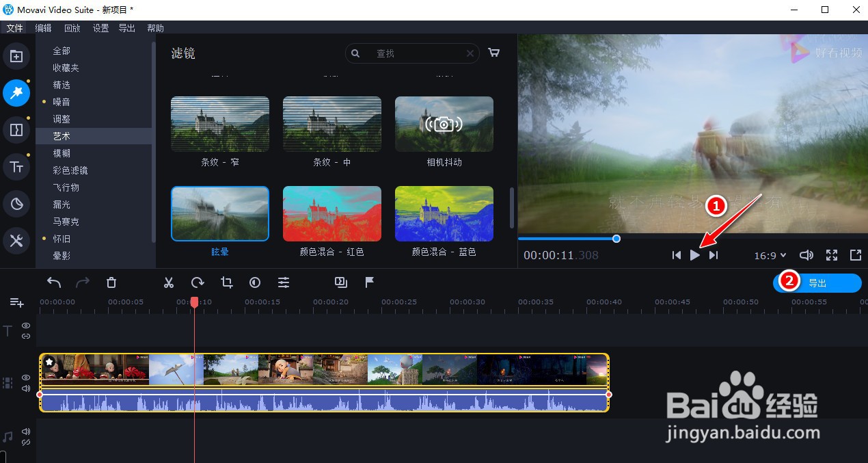Skip to next frame button
The image size is (868, 463).
tap(714, 255)
